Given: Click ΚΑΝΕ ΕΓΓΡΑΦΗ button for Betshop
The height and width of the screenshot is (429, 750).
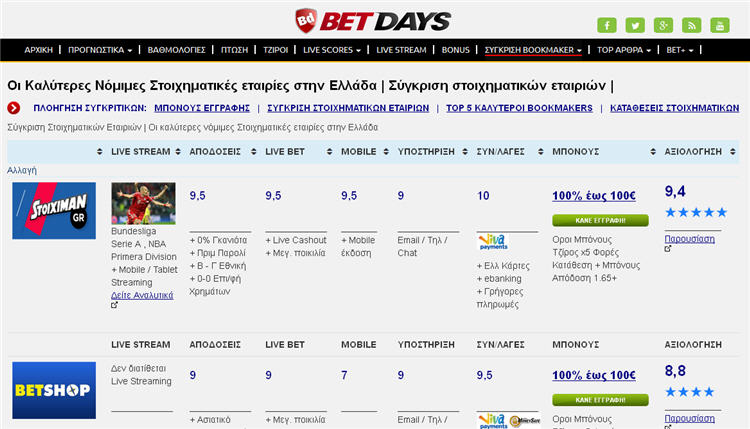Looking at the screenshot, I should [600, 400].
